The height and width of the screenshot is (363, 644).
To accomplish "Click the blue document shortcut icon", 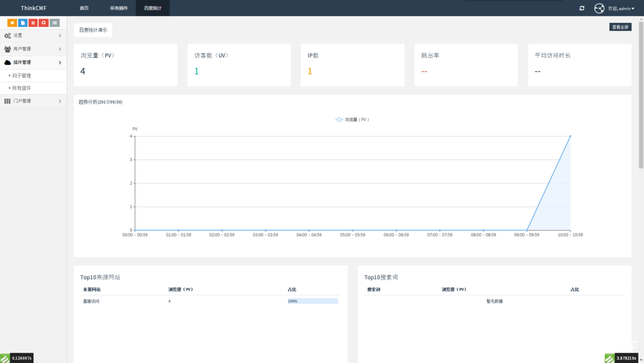I will tap(23, 23).
